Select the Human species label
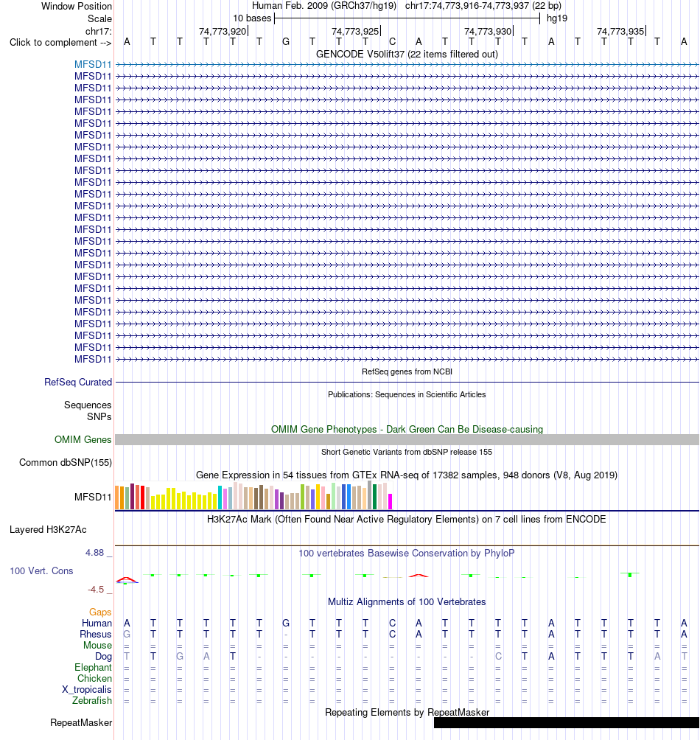 point(97,623)
